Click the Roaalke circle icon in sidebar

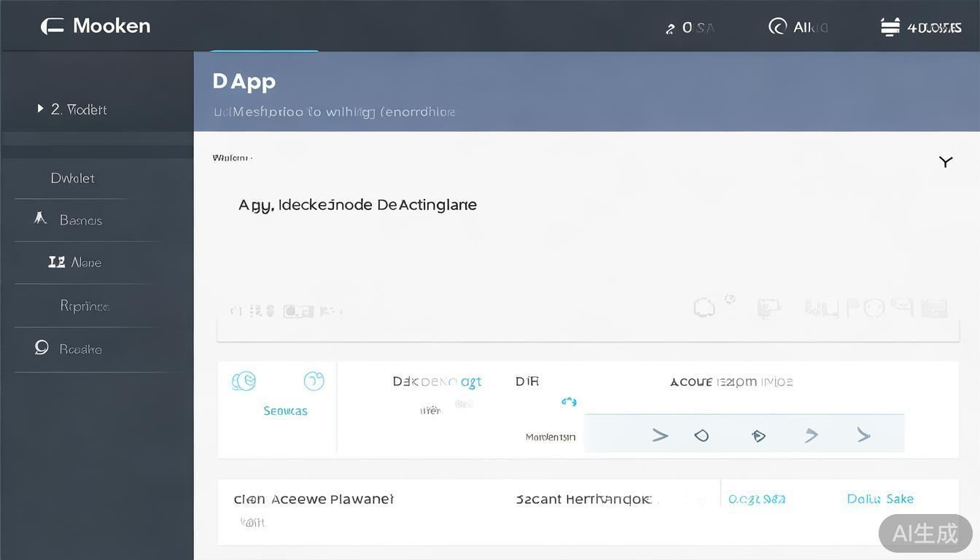pyautogui.click(x=42, y=348)
